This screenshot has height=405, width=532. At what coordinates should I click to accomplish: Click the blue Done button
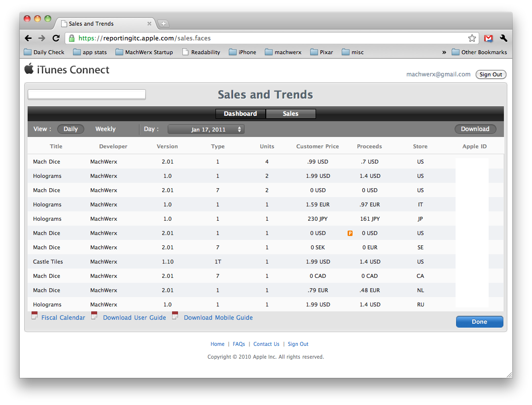[479, 322]
